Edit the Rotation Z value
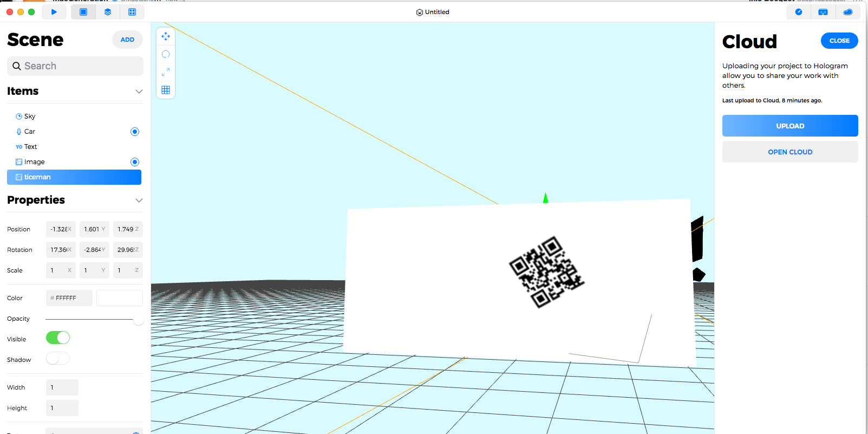The image size is (868, 434). click(128, 250)
